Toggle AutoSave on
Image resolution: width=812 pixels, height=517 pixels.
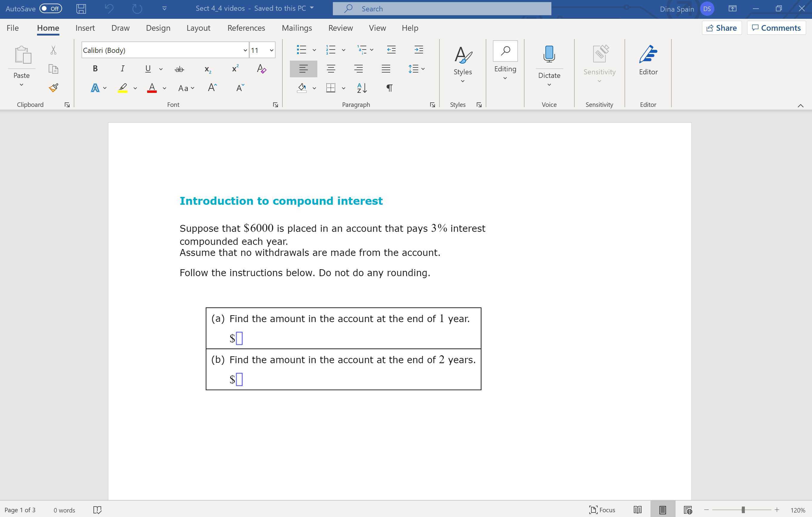coord(50,9)
